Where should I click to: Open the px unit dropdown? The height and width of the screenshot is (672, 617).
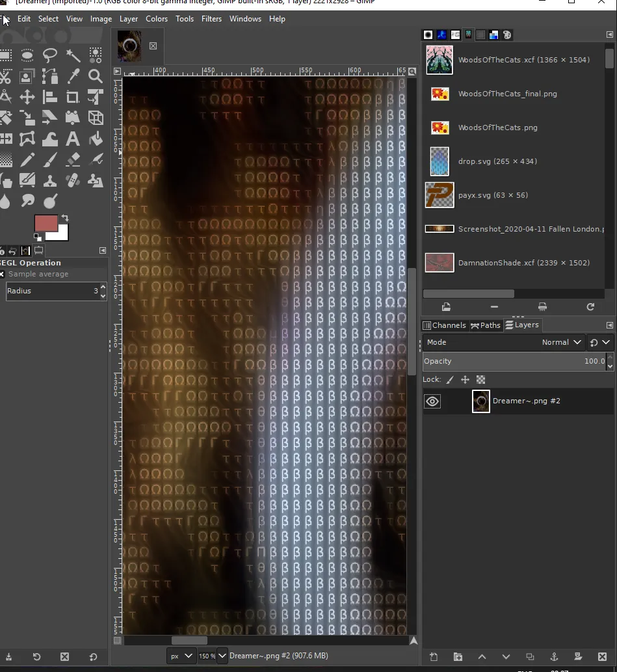(181, 656)
